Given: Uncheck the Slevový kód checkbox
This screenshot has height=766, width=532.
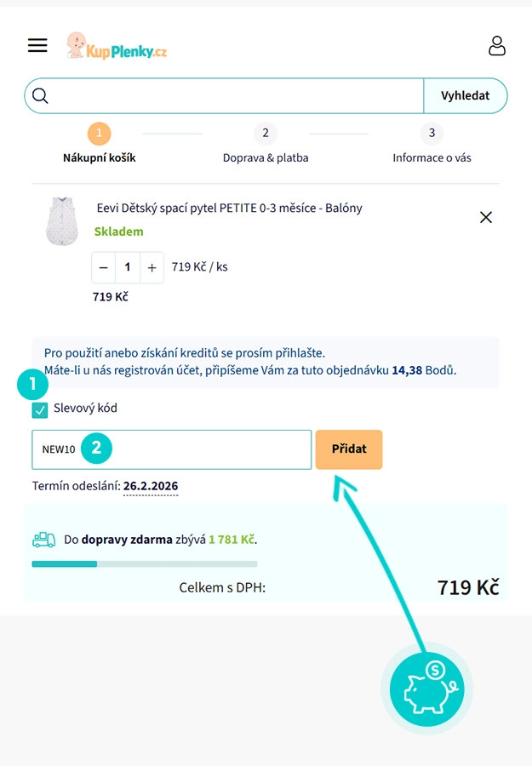Looking at the screenshot, I should click(x=39, y=409).
